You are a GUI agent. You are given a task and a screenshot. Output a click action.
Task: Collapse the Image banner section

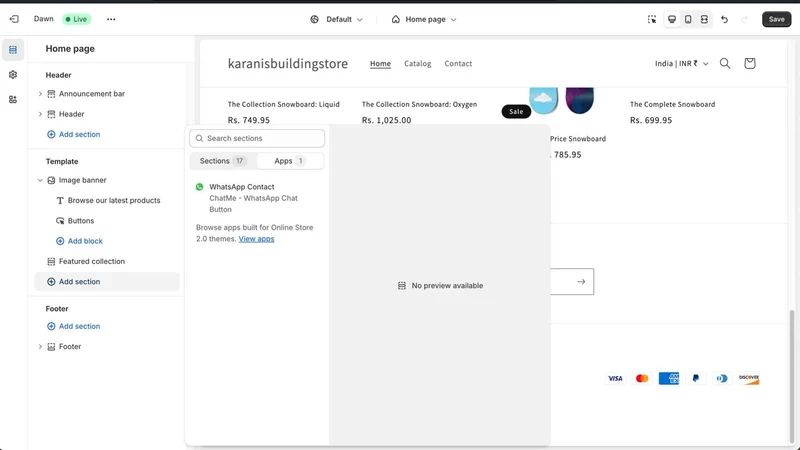(40, 180)
